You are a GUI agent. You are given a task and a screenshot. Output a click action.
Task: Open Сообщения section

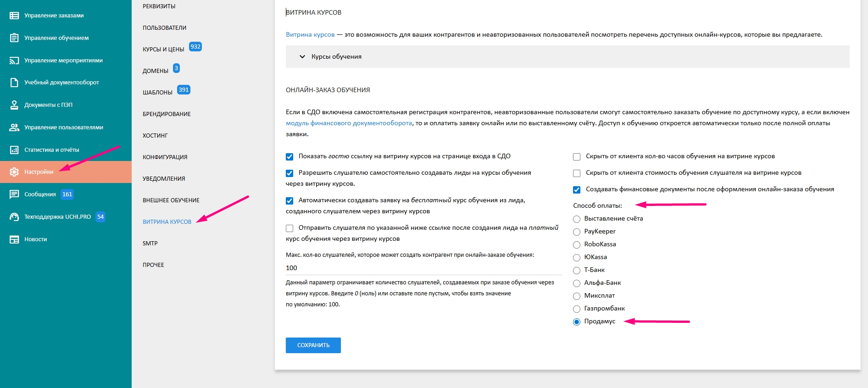click(40, 194)
